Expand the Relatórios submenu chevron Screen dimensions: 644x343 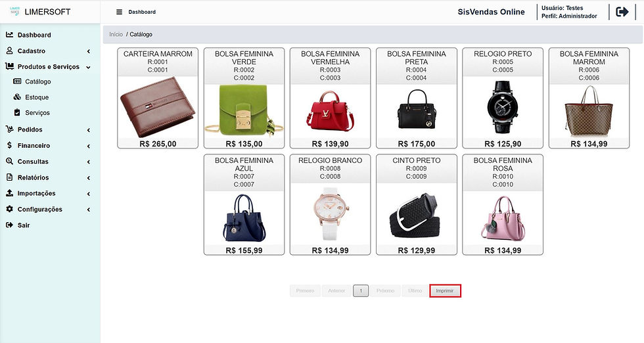(88, 178)
